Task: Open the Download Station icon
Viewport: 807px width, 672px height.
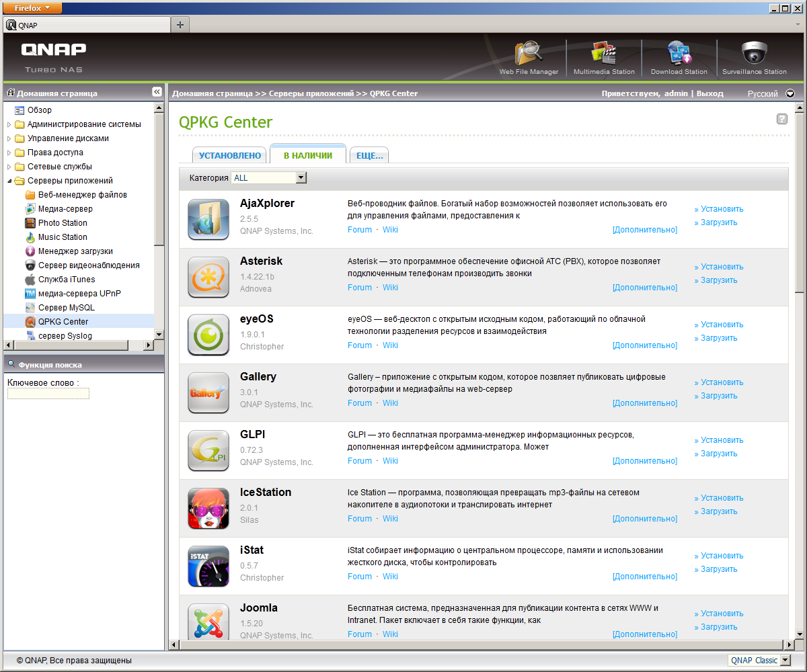Action: 679,53
